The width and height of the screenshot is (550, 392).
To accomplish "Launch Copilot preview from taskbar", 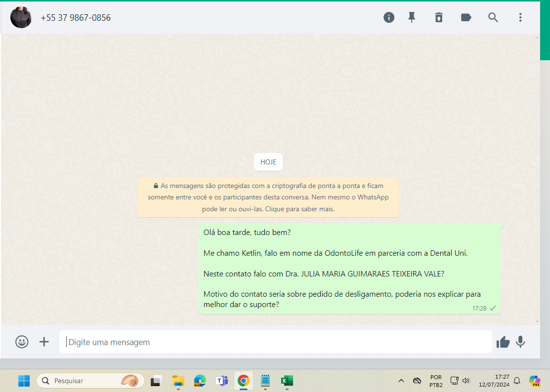I will click(535, 381).
